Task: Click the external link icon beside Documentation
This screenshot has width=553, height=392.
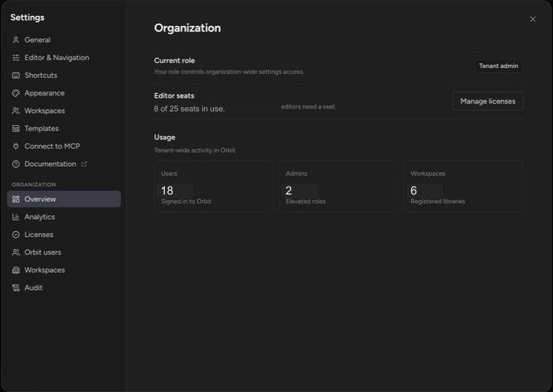Action: pos(84,164)
